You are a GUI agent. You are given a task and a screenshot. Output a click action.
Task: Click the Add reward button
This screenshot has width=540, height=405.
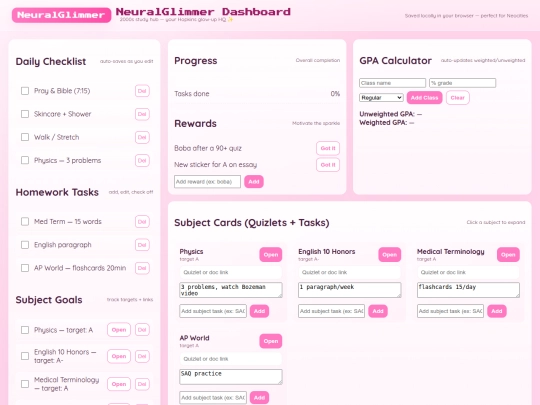point(254,181)
